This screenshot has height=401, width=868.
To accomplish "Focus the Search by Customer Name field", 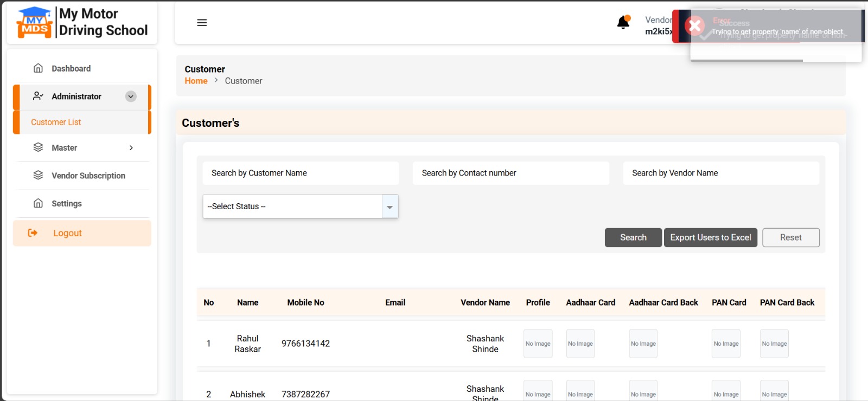I will pyautogui.click(x=301, y=173).
